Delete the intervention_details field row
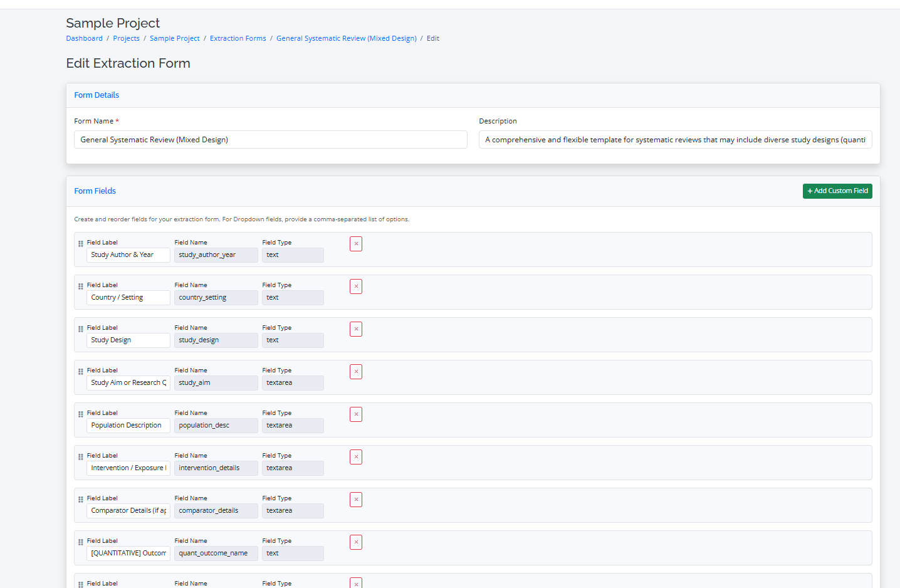 coord(356,457)
